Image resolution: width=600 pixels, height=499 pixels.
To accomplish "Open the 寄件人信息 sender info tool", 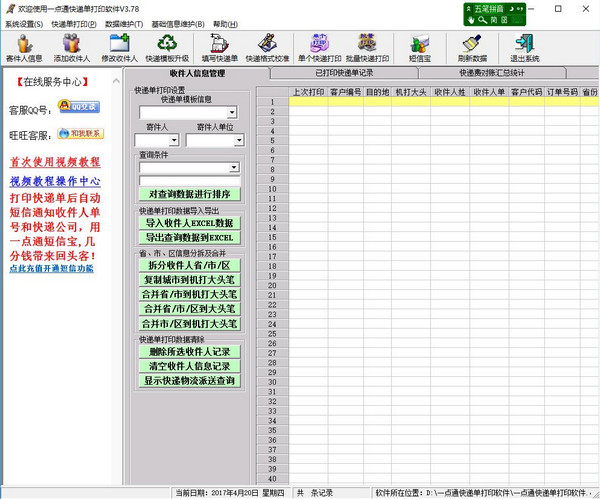I will click(x=24, y=47).
